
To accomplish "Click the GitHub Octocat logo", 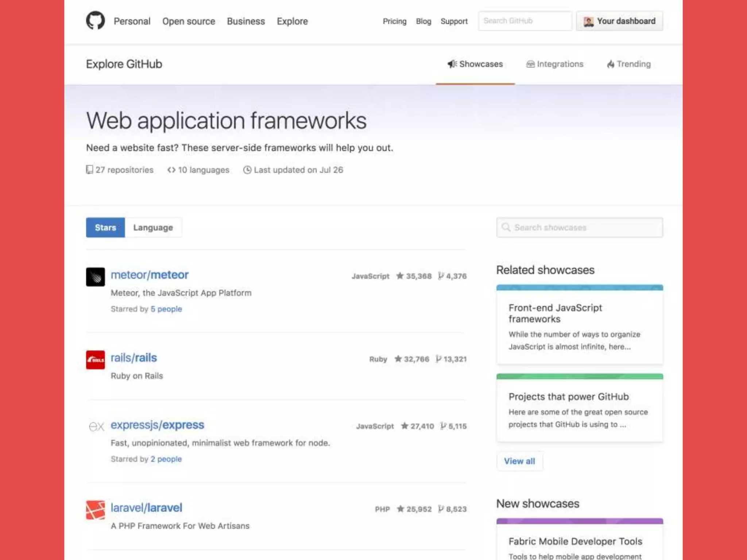I will pos(95,21).
